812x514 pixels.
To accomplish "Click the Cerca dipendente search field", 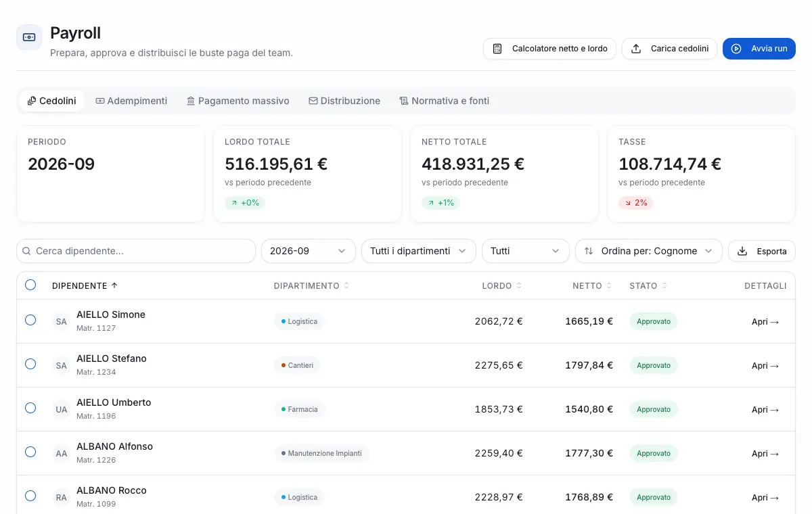I will (x=136, y=251).
